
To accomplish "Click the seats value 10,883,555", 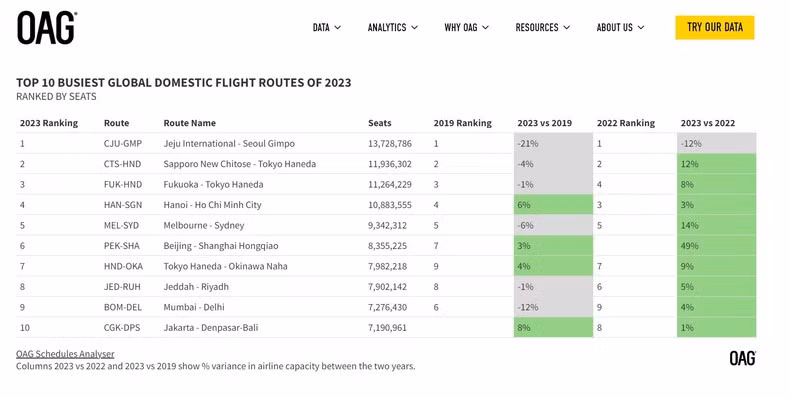I will pos(389,205).
